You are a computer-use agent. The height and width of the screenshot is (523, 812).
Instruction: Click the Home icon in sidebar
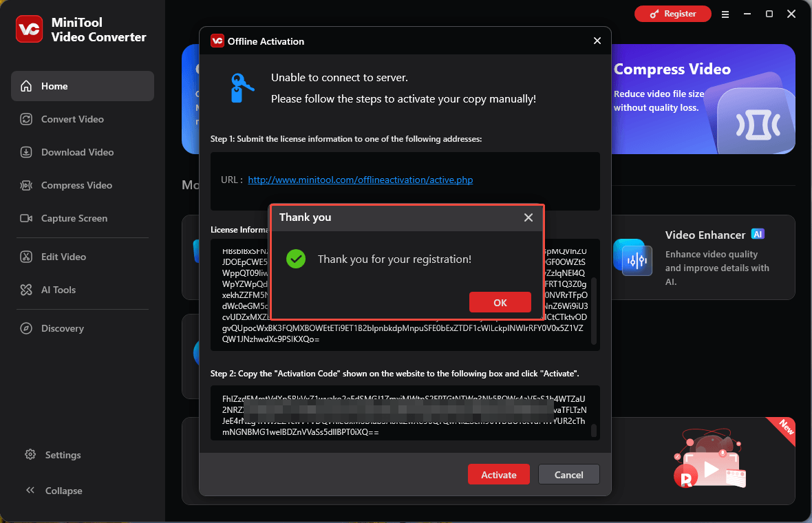(x=26, y=86)
